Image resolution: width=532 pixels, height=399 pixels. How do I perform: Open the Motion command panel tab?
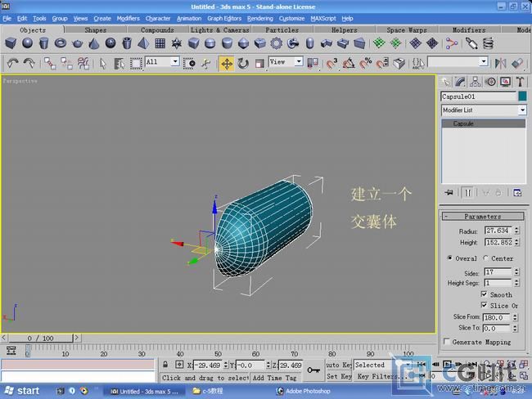(x=490, y=82)
